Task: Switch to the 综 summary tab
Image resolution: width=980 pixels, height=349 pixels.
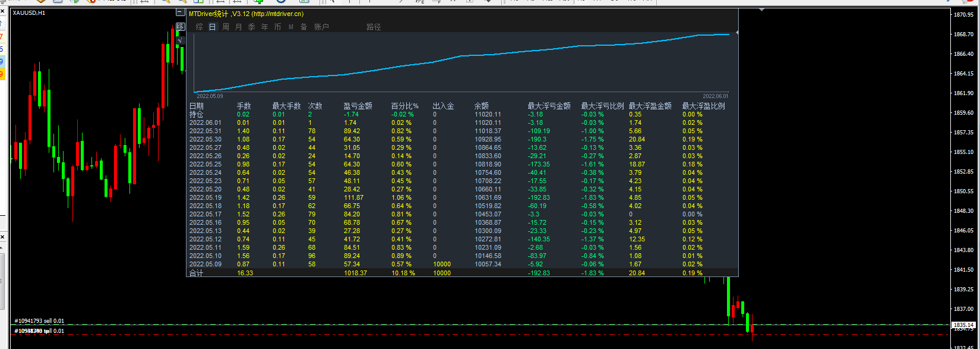Action: click(x=199, y=27)
